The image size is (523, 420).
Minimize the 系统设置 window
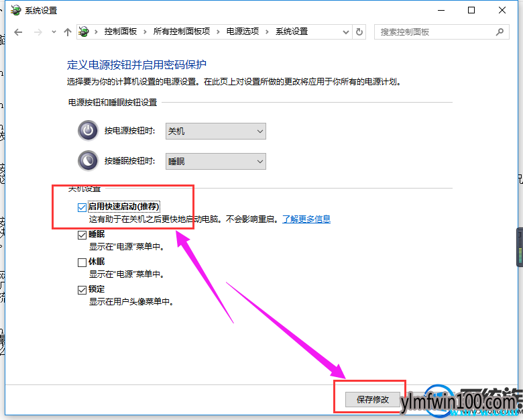coord(441,10)
